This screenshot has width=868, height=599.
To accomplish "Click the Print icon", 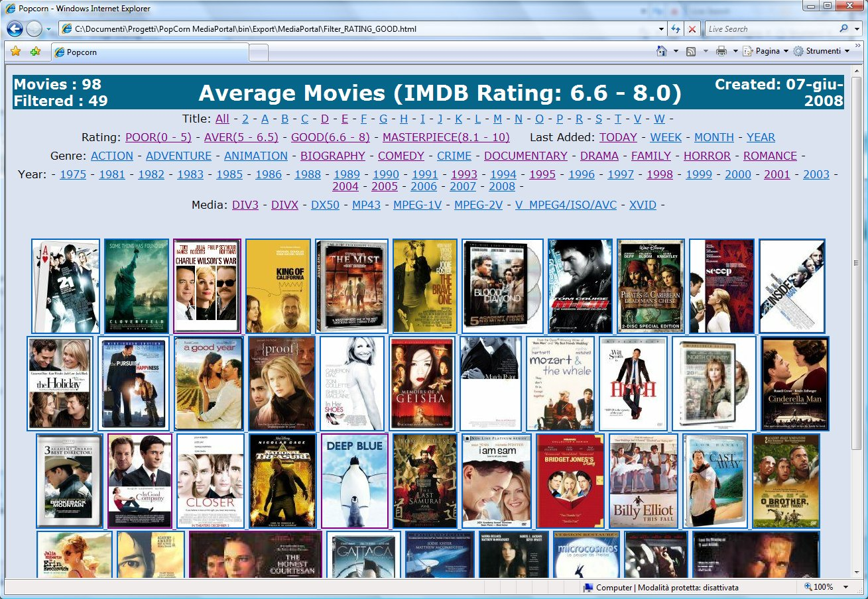I will (721, 51).
